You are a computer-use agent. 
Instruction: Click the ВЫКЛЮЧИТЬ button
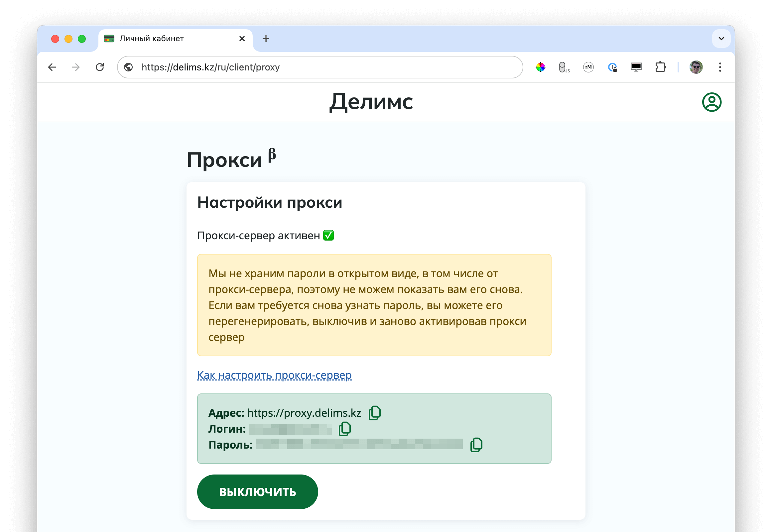point(257,492)
